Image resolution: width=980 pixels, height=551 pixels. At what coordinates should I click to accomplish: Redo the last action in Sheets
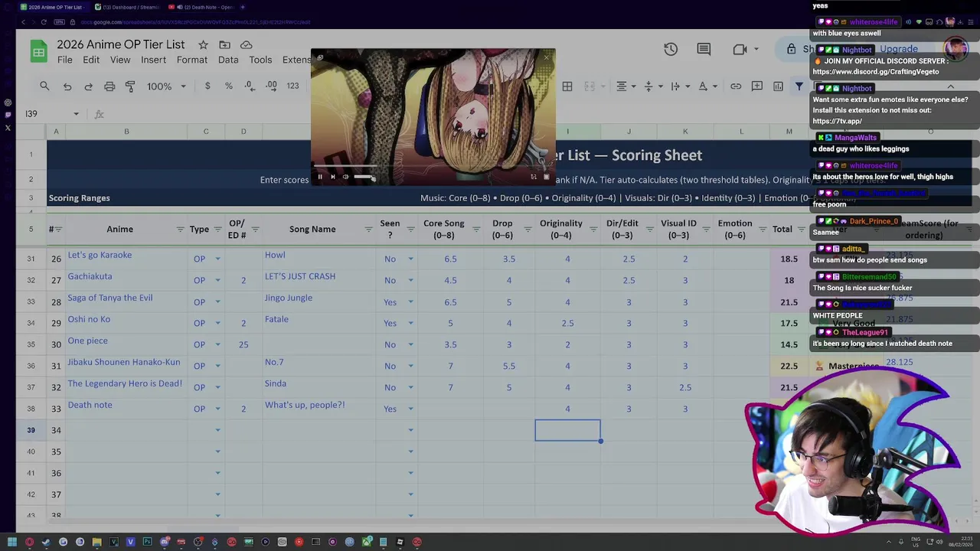[88, 86]
